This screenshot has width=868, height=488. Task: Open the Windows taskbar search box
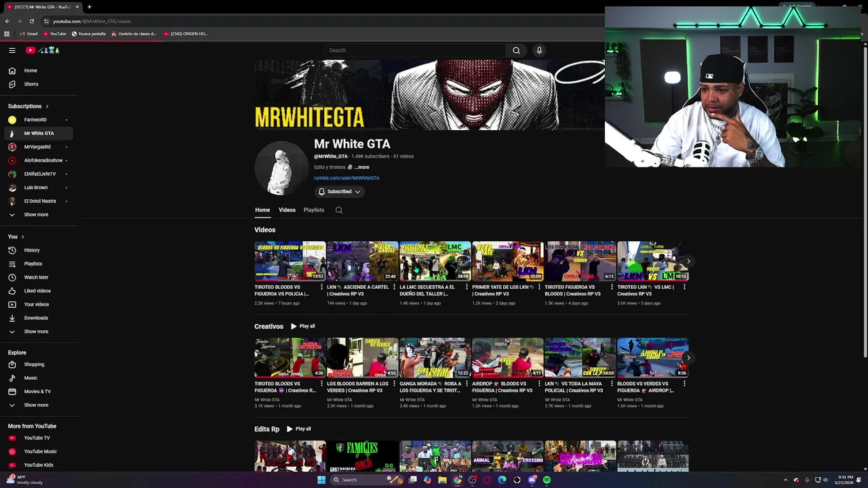(366, 480)
